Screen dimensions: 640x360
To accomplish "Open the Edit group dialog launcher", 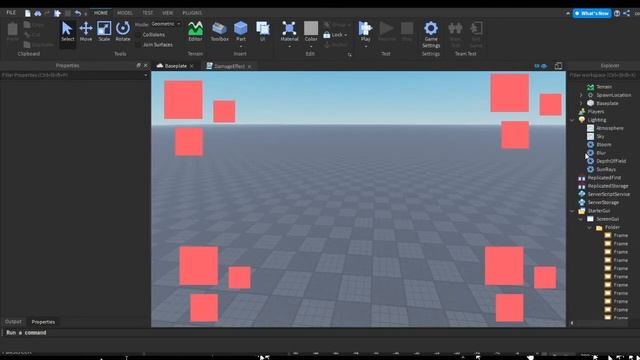I will [350, 54].
